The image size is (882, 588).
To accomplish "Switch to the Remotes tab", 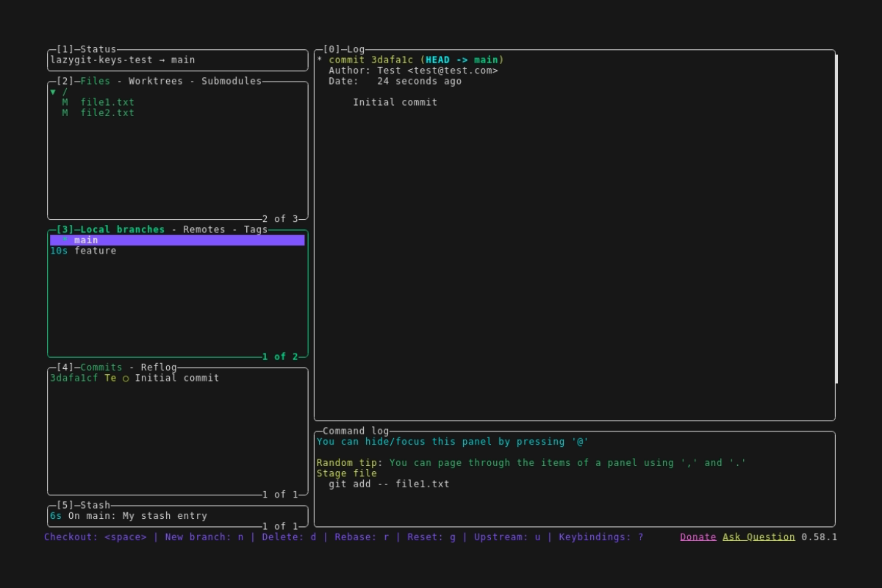I will pos(204,230).
